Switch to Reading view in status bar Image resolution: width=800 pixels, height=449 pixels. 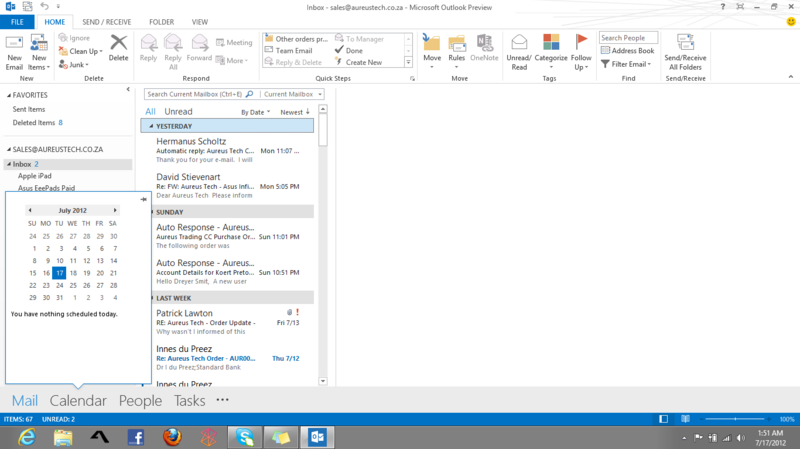685,419
